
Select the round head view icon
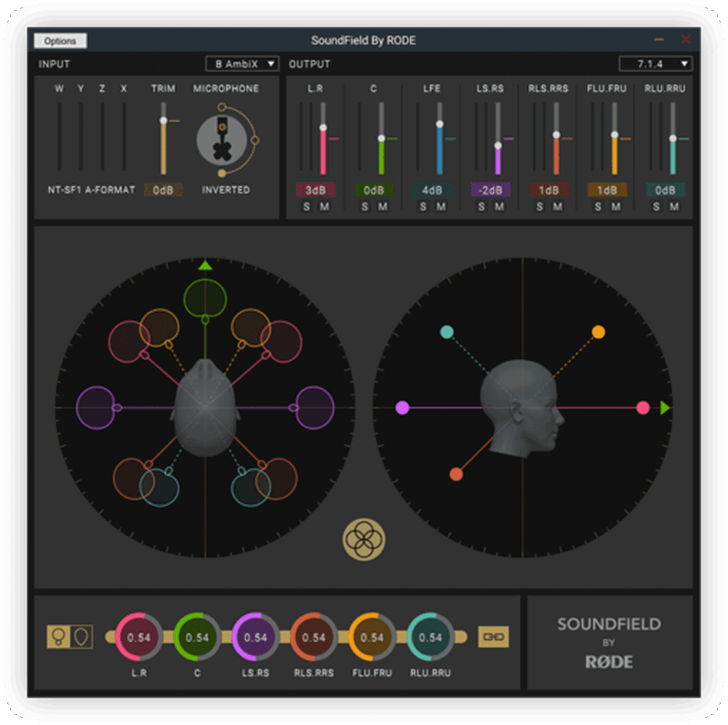pyautogui.click(x=58, y=637)
